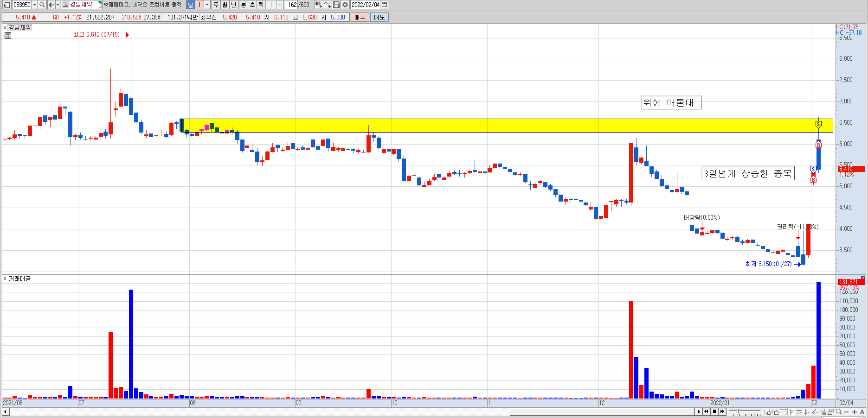Click the wave line chart icon

pos(799,412)
